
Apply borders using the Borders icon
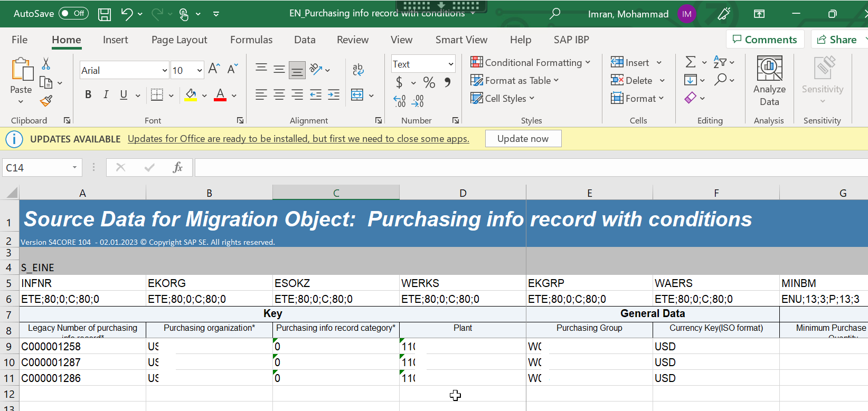pyautogui.click(x=157, y=95)
